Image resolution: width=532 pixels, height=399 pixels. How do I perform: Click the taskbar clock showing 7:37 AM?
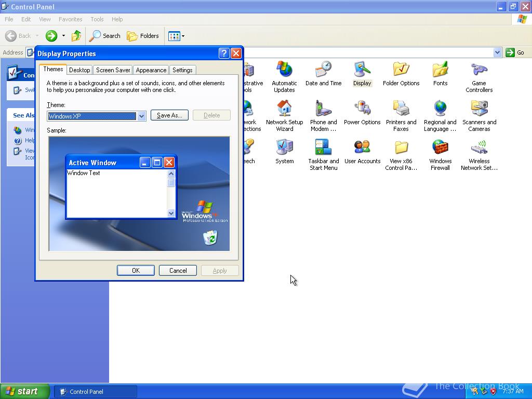(513, 392)
